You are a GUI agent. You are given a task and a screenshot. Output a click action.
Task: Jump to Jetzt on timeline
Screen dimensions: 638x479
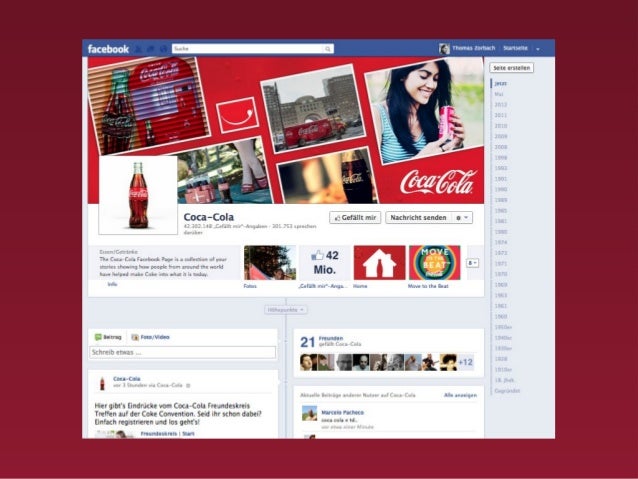[x=500, y=83]
